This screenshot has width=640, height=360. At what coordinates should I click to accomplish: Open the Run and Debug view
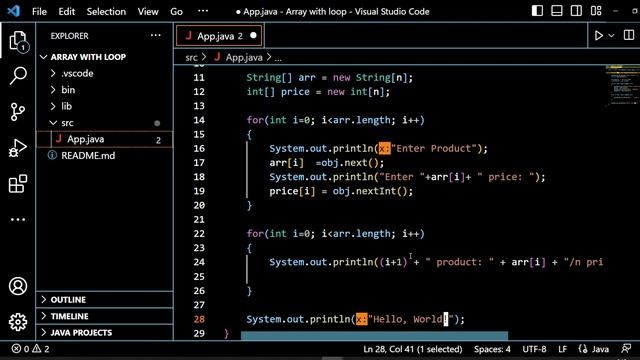pos(18,148)
